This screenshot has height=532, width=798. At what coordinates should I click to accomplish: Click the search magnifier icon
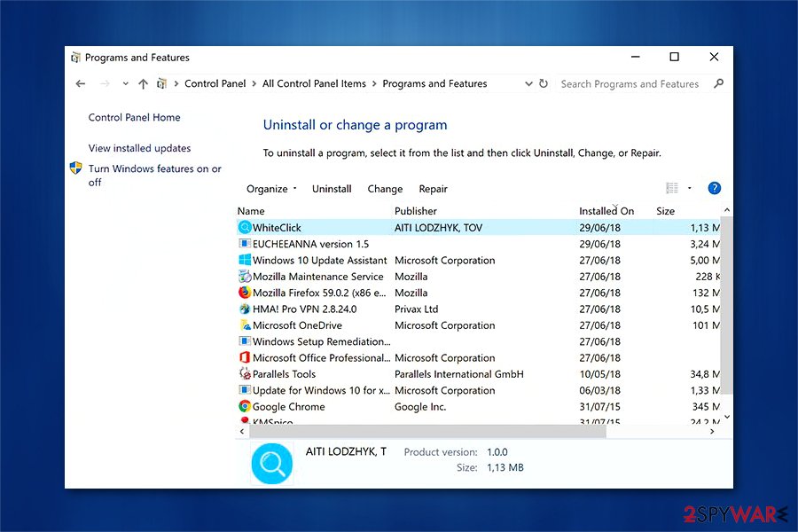(718, 83)
